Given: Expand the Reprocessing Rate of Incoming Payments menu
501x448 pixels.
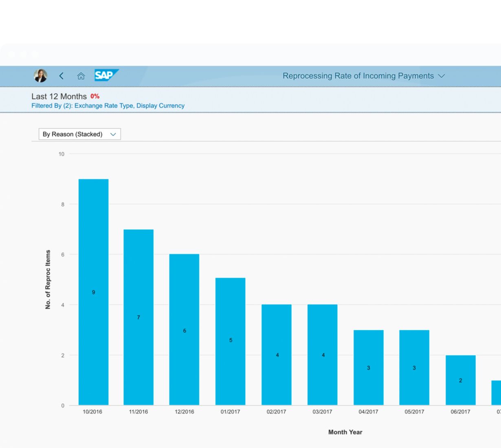Looking at the screenshot, I should pyautogui.click(x=363, y=76).
